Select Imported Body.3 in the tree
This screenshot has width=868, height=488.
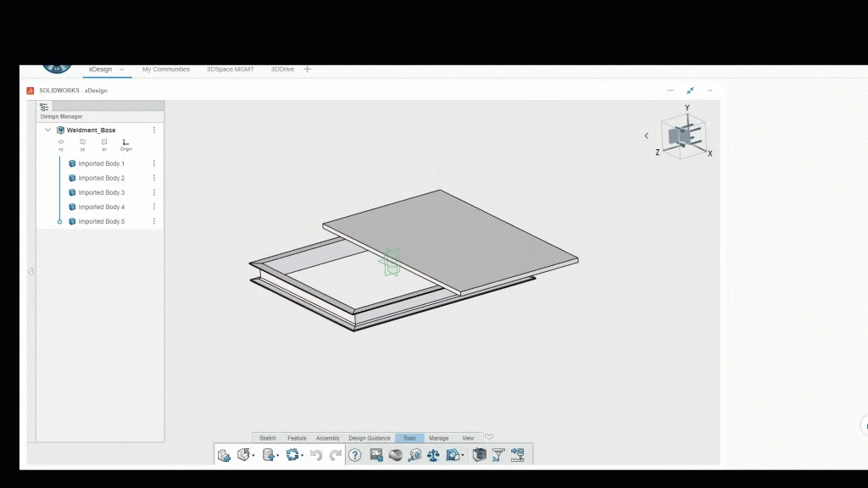point(101,192)
